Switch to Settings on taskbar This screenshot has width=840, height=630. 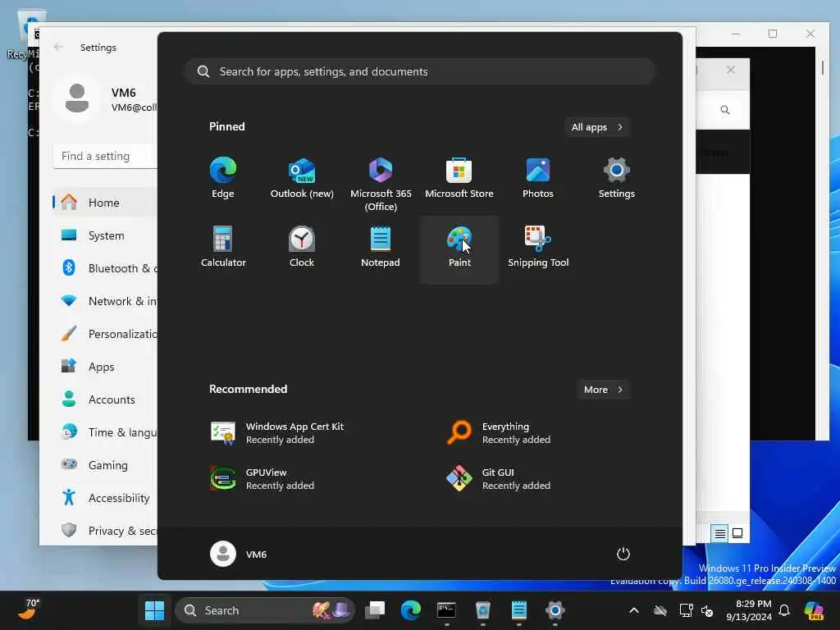555,610
